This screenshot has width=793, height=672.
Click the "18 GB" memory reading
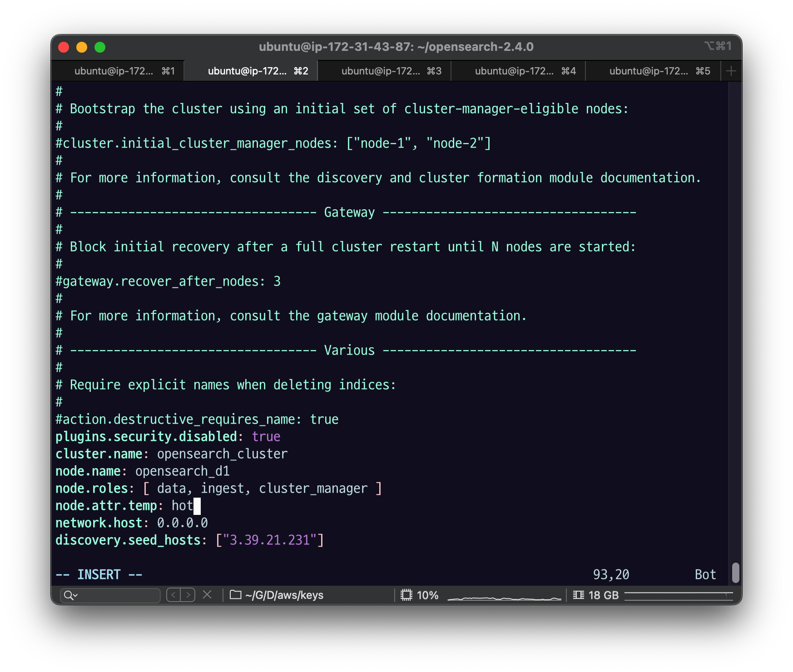point(604,595)
